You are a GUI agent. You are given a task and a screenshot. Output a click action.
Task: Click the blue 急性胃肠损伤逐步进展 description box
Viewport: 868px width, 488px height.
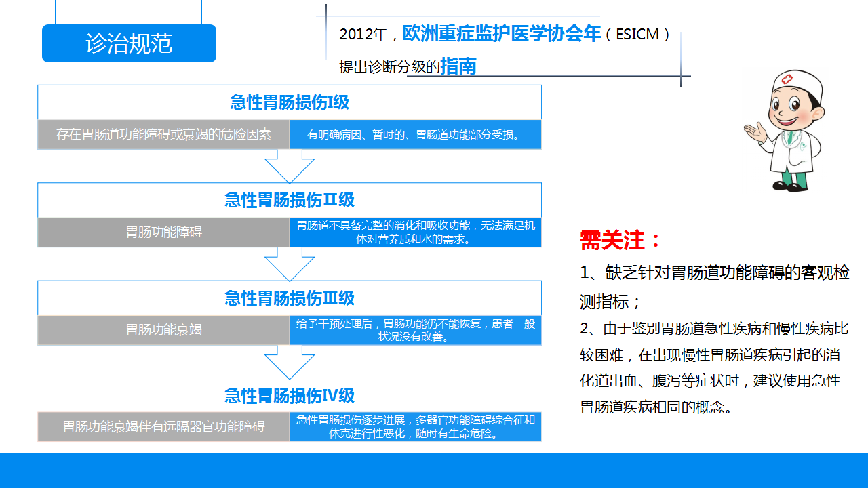tap(415, 427)
